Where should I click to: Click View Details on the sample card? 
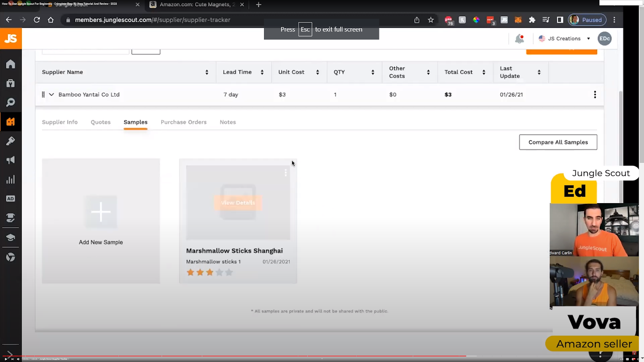(238, 203)
